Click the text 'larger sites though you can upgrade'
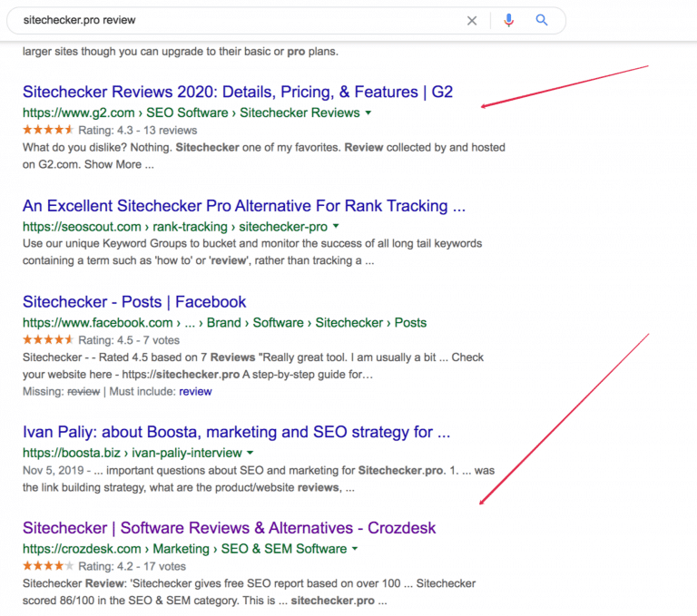The height and width of the screenshot is (616, 697). (181, 52)
